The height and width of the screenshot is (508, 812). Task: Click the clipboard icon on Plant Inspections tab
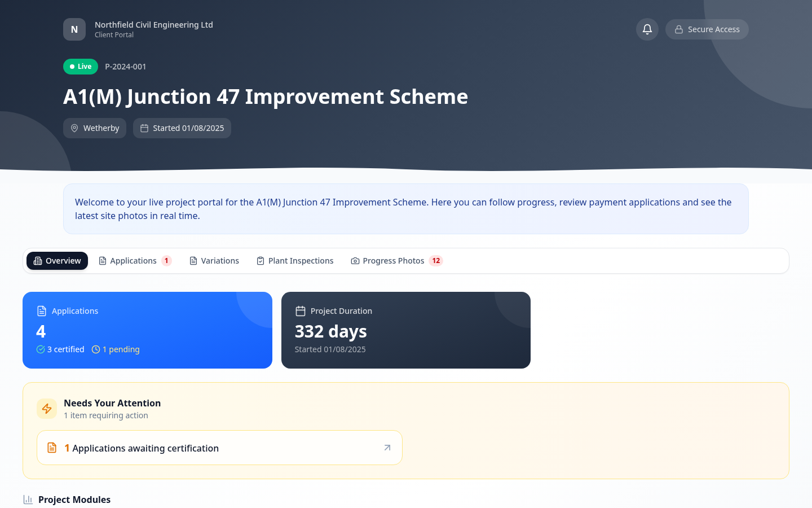tap(261, 261)
